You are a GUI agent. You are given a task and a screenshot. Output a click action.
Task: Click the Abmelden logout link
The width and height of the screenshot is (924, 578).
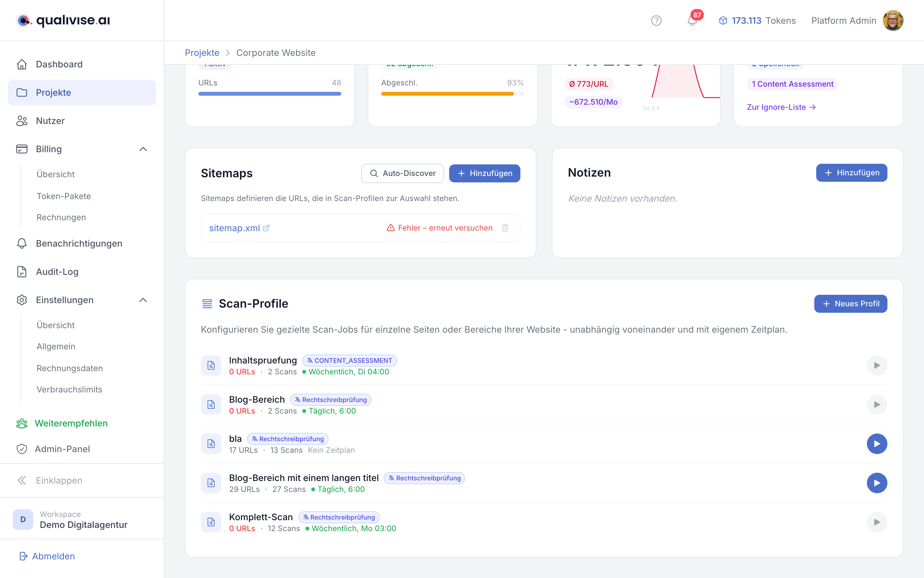tap(54, 556)
